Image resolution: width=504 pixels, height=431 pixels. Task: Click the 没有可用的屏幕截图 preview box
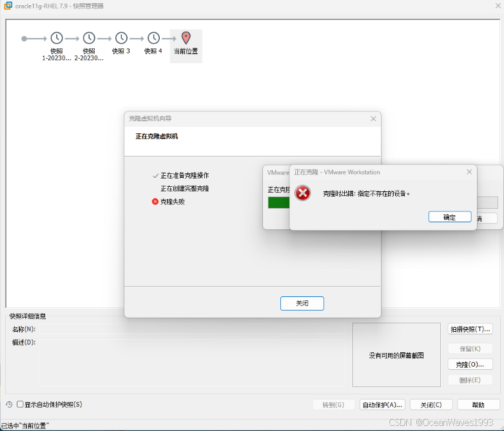(x=396, y=355)
